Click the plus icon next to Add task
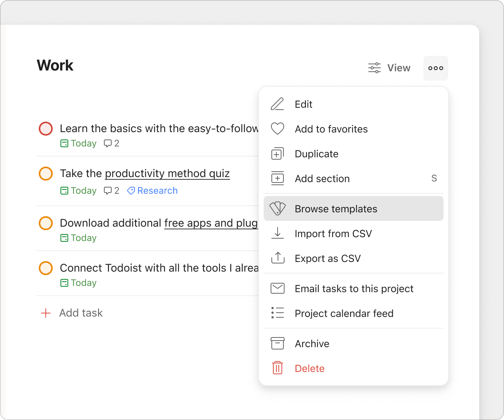This screenshot has width=504, height=420. pyautogui.click(x=46, y=313)
